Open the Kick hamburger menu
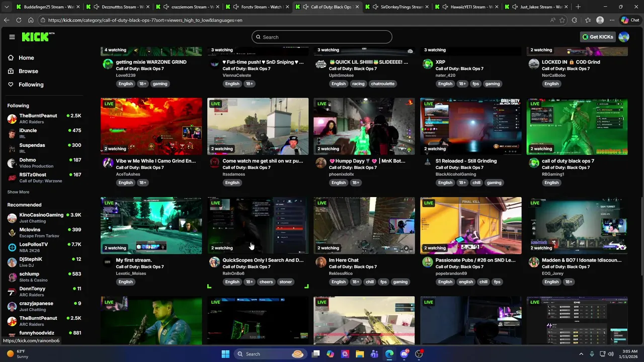The image size is (644, 362). [12, 37]
